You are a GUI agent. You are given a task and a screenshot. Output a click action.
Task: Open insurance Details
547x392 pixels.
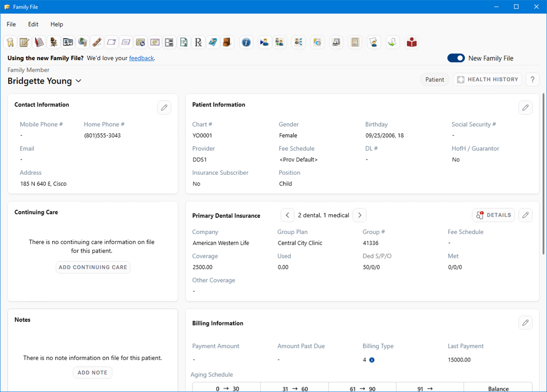point(494,215)
